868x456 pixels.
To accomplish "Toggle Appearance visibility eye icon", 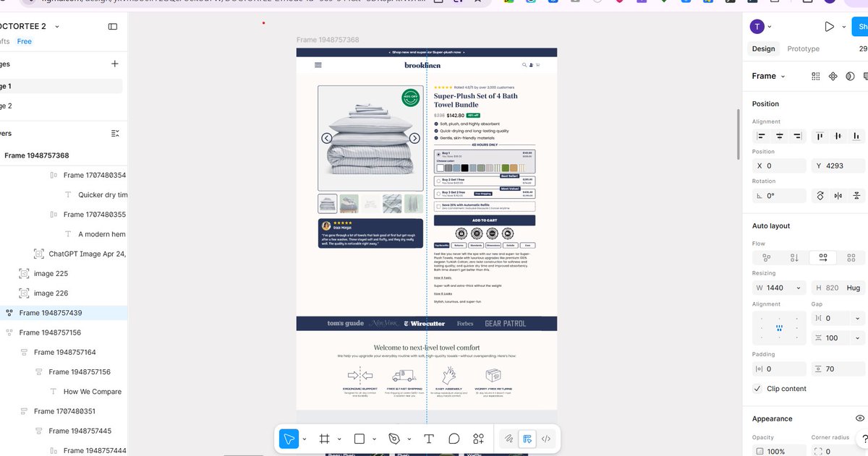I will click(x=859, y=418).
